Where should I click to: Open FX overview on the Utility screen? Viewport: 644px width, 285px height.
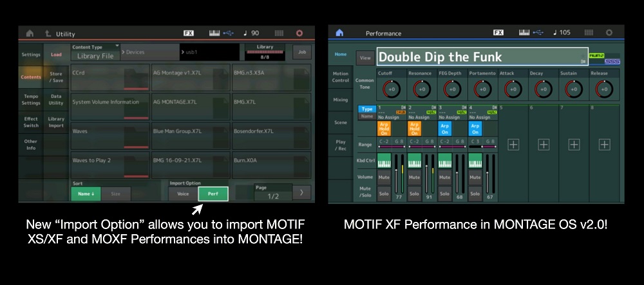pyautogui.click(x=189, y=33)
